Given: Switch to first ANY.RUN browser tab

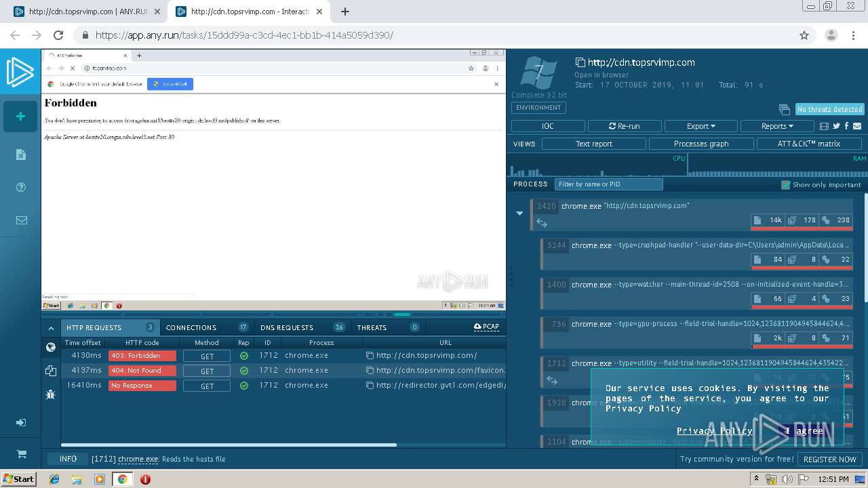Looking at the screenshot, I should click(x=87, y=12).
